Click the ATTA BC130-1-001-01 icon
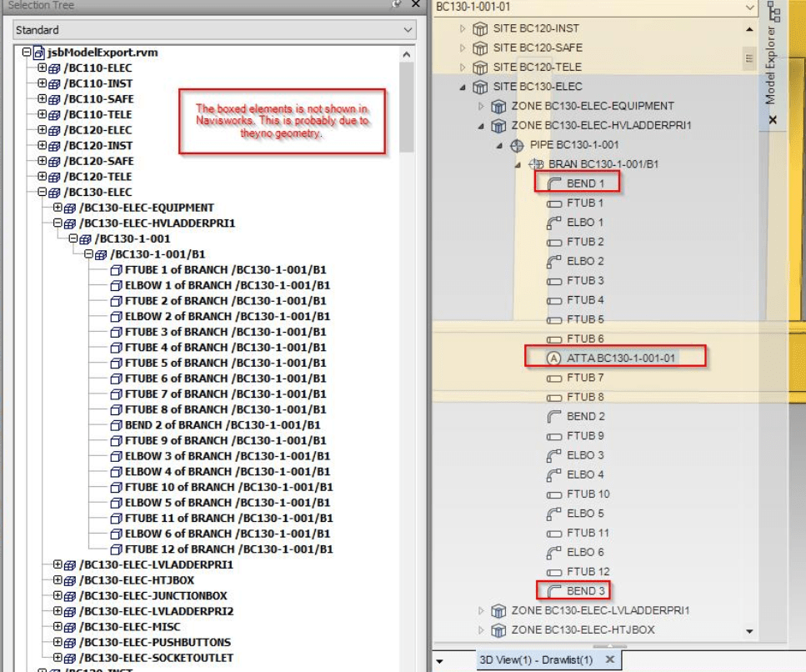806x672 pixels. click(554, 359)
